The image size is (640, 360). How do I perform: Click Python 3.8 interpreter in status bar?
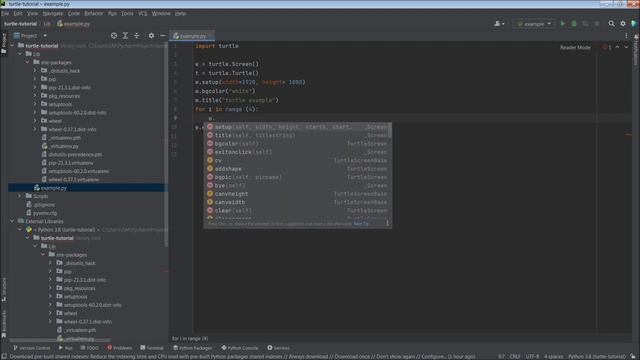pyautogui.click(x=596, y=356)
